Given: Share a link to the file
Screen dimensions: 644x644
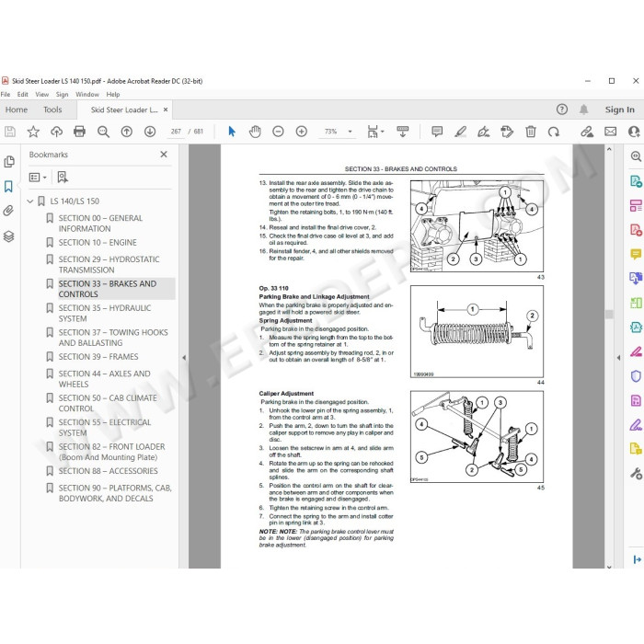Looking at the screenshot, I should click(587, 132).
